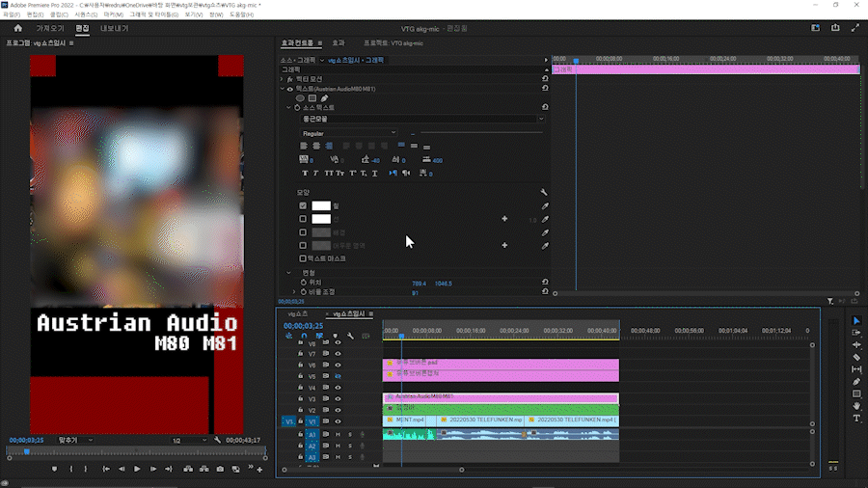The height and width of the screenshot is (488, 868).
Task: Create ellipse mask for text effect
Action: click(300, 98)
